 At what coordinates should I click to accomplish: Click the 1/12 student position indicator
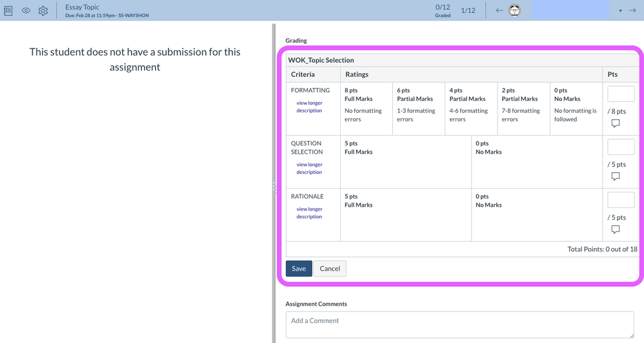tap(468, 10)
